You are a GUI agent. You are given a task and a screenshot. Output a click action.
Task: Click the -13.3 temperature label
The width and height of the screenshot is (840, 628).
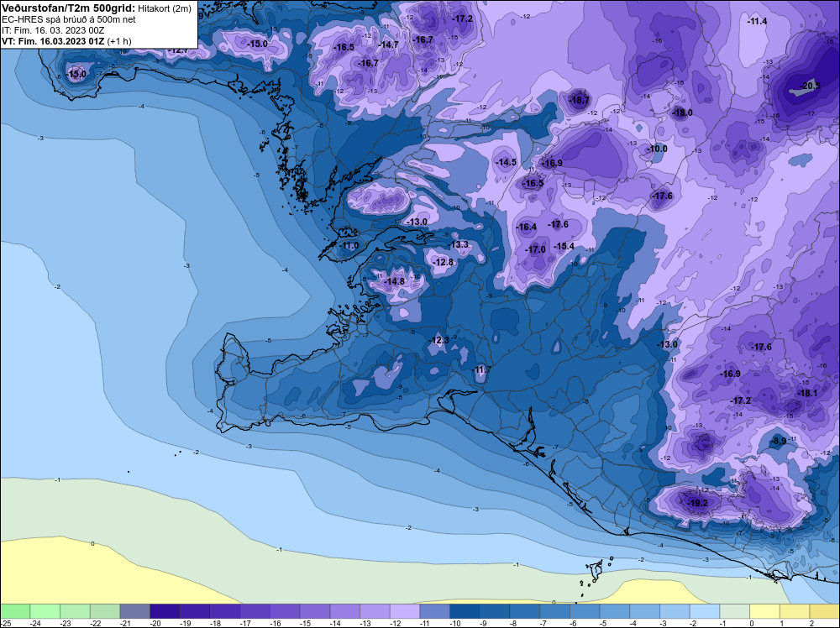pyautogui.click(x=459, y=244)
